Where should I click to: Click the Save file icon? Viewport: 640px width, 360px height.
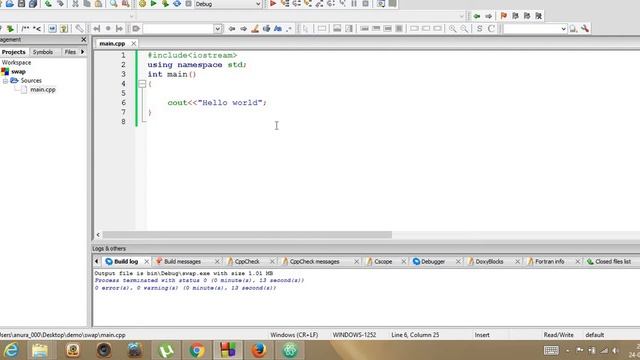[x=21, y=4]
